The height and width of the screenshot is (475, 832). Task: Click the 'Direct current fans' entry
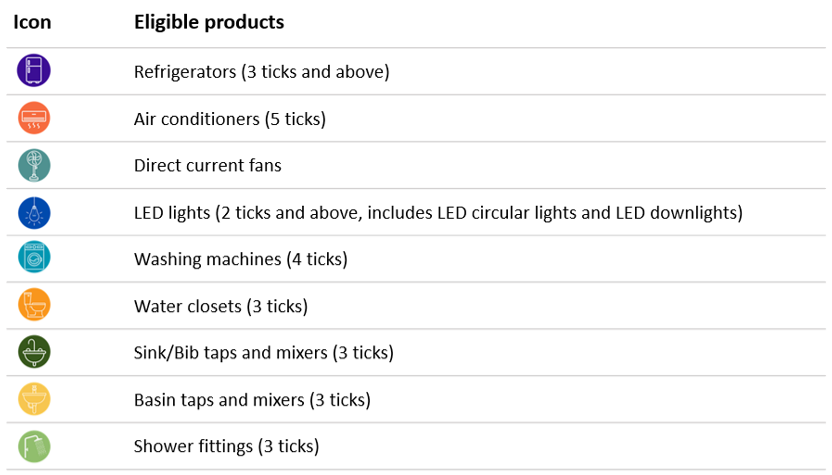pos(207,166)
